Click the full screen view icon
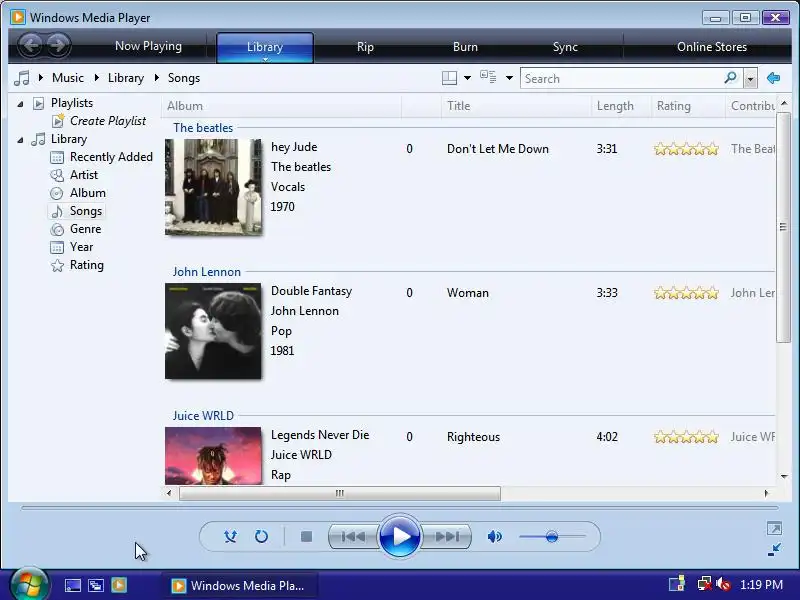Image resolution: width=800 pixels, height=600 pixels. click(x=774, y=528)
